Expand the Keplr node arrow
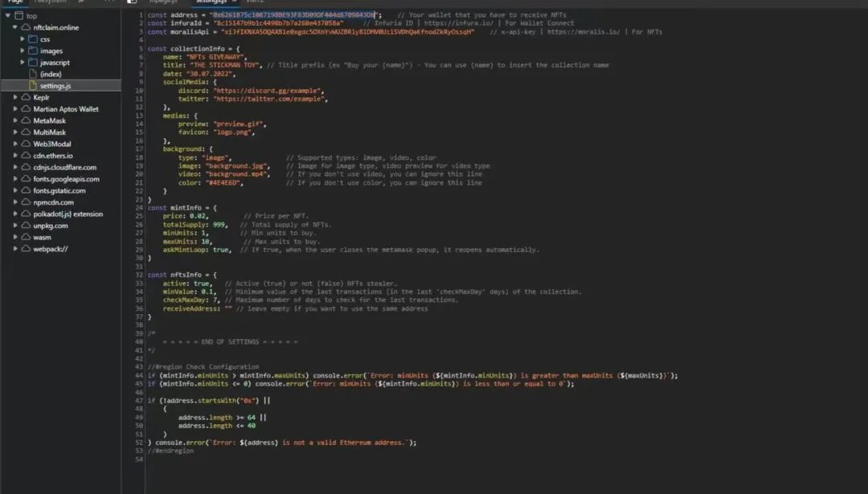868x494 pixels. point(15,97)
